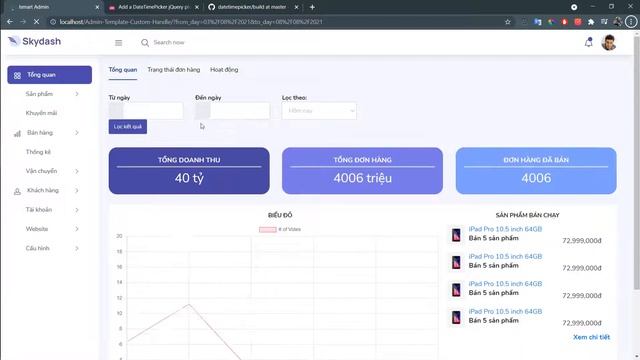Click the Từ ngày date field
640x360 pixels.
pos(153,111)
